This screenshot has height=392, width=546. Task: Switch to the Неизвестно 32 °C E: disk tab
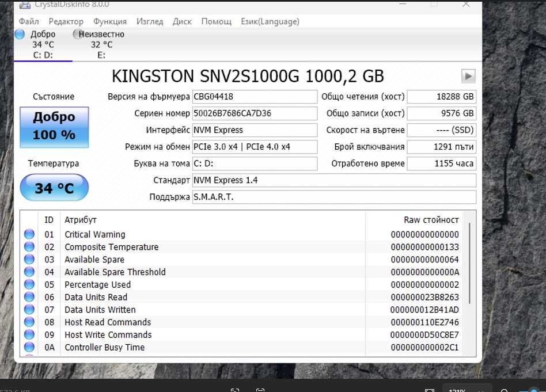tap(101, 44)
